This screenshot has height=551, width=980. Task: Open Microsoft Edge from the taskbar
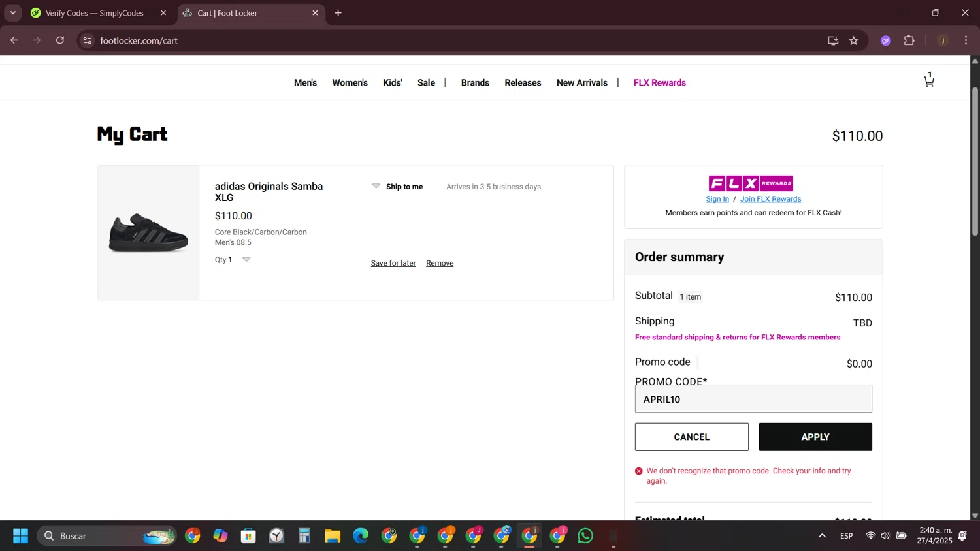click(361, 536)
